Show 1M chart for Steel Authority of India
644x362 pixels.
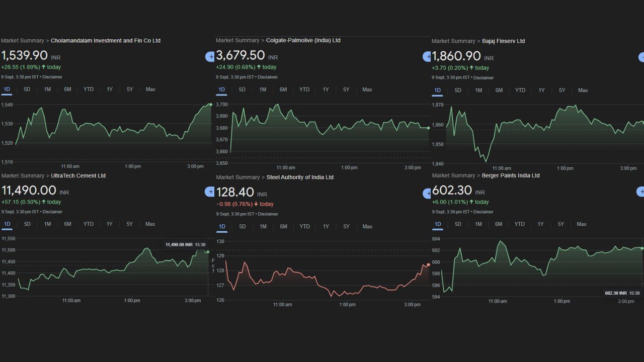(263, 227)
